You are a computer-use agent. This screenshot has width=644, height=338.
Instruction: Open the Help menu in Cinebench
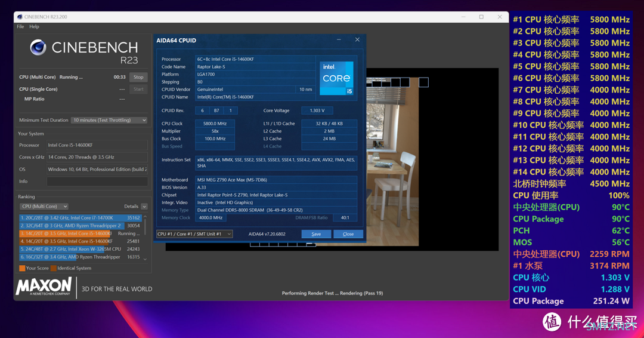34,26
